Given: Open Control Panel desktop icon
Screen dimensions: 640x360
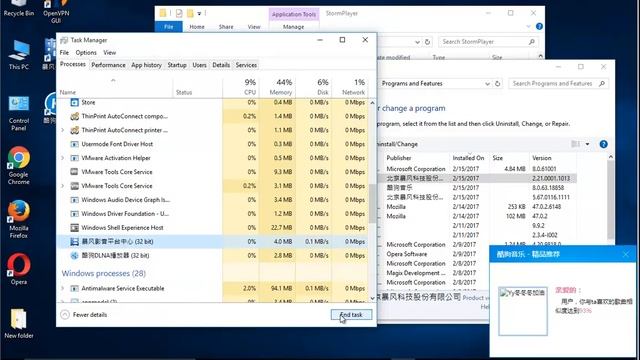Looking at the screenshot, I should pos(19,113).
